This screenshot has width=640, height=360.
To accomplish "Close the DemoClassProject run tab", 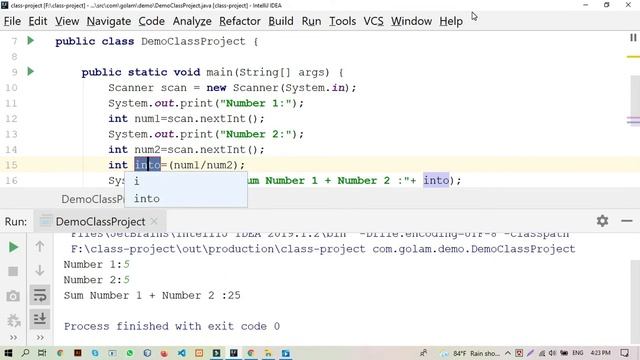I will (x=154, y=221).
